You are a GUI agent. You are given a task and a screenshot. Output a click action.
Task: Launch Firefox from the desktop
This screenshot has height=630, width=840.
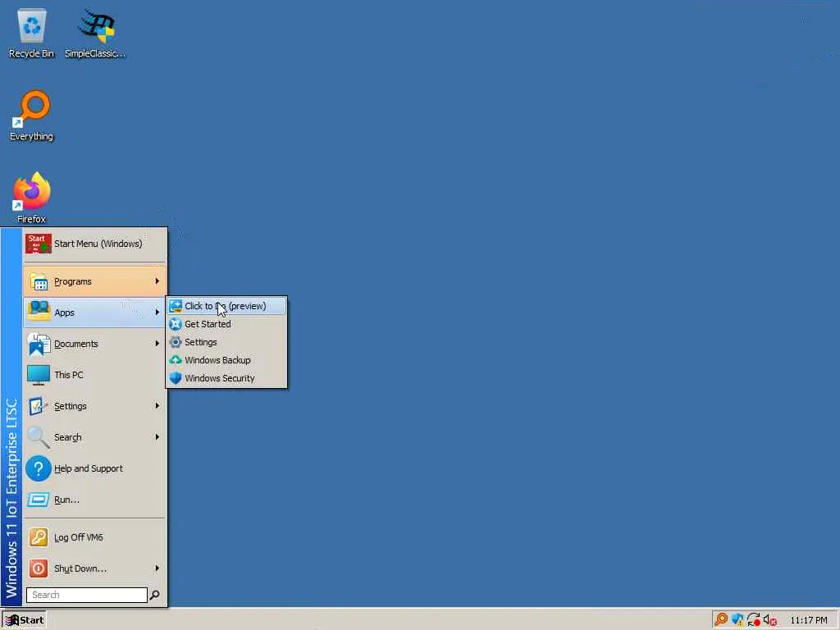32,199
